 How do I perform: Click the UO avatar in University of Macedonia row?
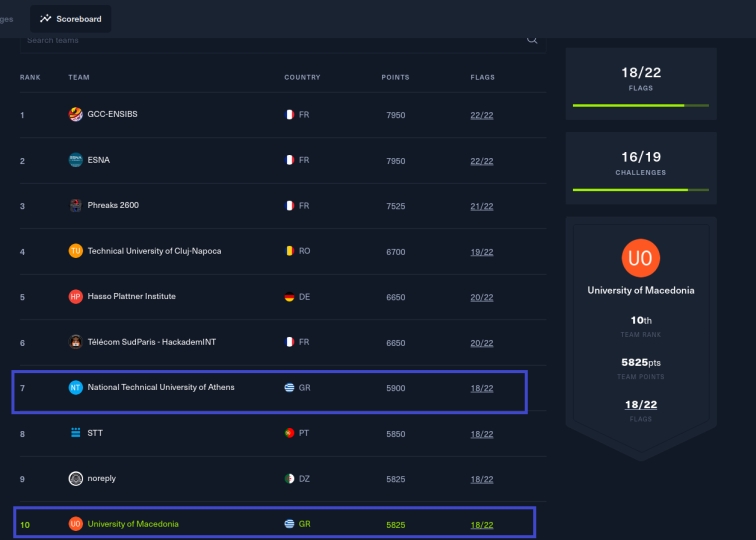click(76, 524)
